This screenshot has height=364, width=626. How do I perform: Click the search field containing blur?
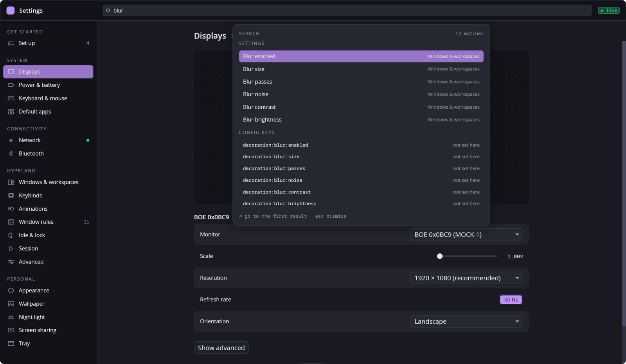point(347,11)
